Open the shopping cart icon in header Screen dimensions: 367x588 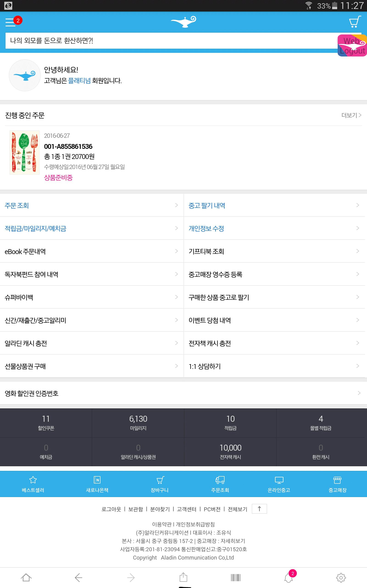point(355,22)
